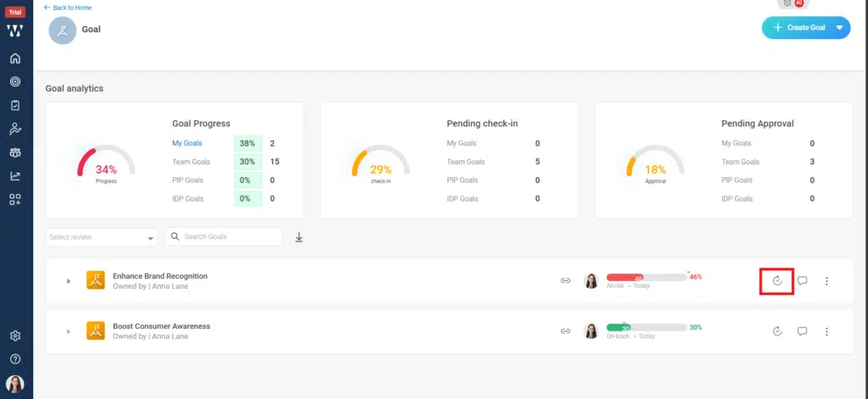Open the Home icon in sidebar
This screenshot has height=399, width=868.
[15, 58]
